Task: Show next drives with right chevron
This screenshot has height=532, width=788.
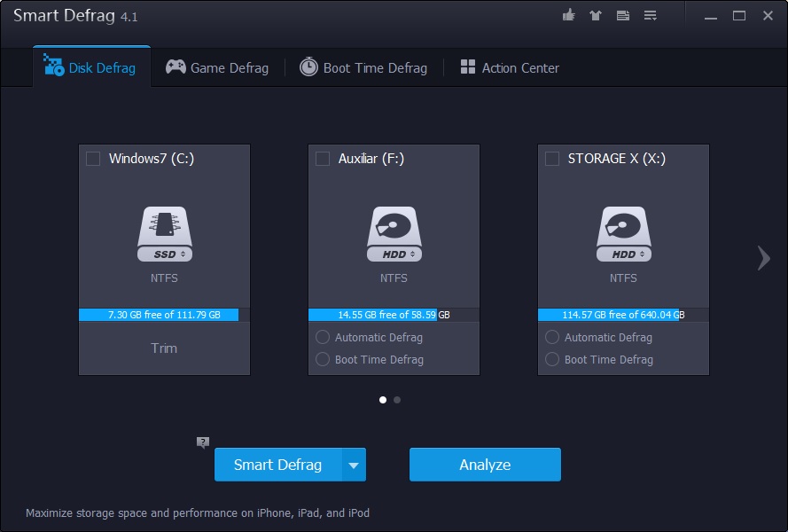Action: coord(763,257)
